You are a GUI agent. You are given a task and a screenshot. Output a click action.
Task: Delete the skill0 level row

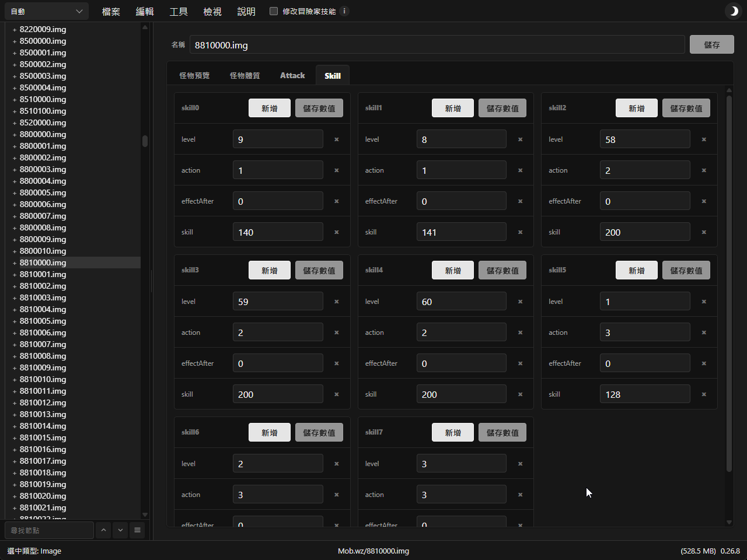coord(337,139)
